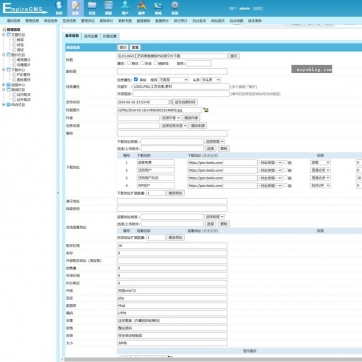Open the 选择信息来源 dropdown

pyautogui.click(x=174, y=125)
